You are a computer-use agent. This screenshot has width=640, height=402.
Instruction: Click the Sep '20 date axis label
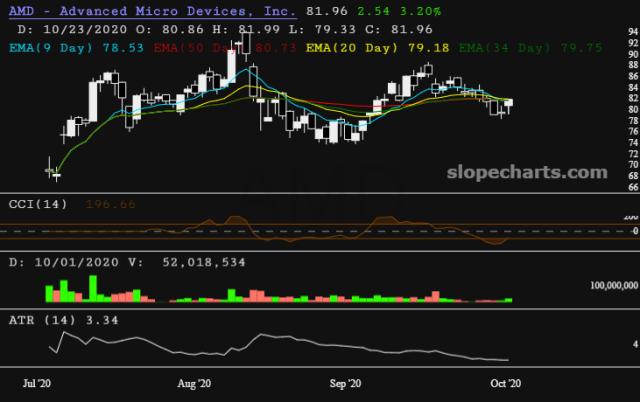coord(345,384)
